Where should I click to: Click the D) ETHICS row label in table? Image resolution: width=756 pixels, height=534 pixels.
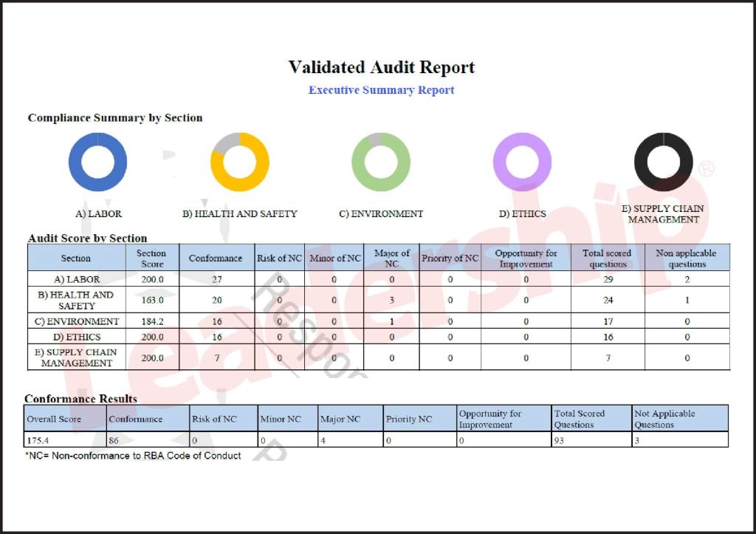tap(76, 337)
